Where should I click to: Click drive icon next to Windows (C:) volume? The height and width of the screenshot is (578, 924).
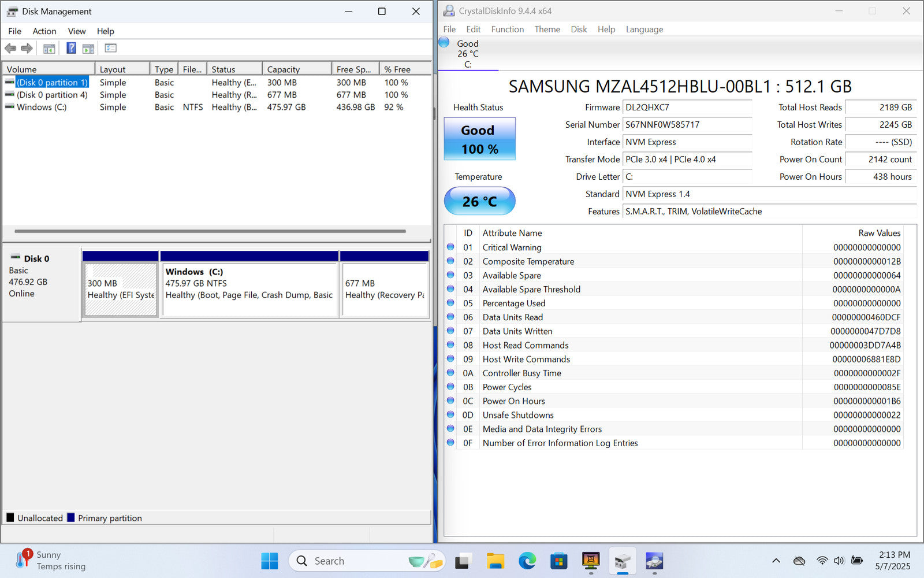coord(10,106)
